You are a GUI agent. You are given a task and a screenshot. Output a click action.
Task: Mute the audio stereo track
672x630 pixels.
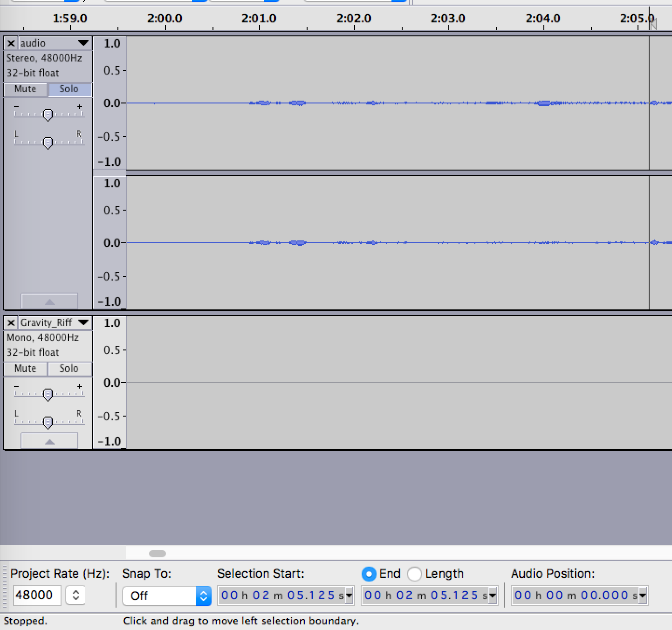point(25,89)
